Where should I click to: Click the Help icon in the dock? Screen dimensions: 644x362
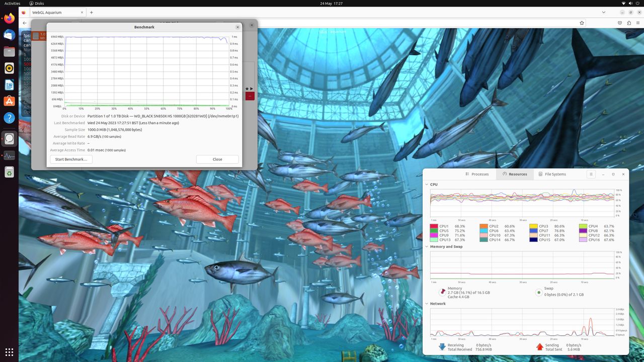pyautogui.click(x=9, y=118)
